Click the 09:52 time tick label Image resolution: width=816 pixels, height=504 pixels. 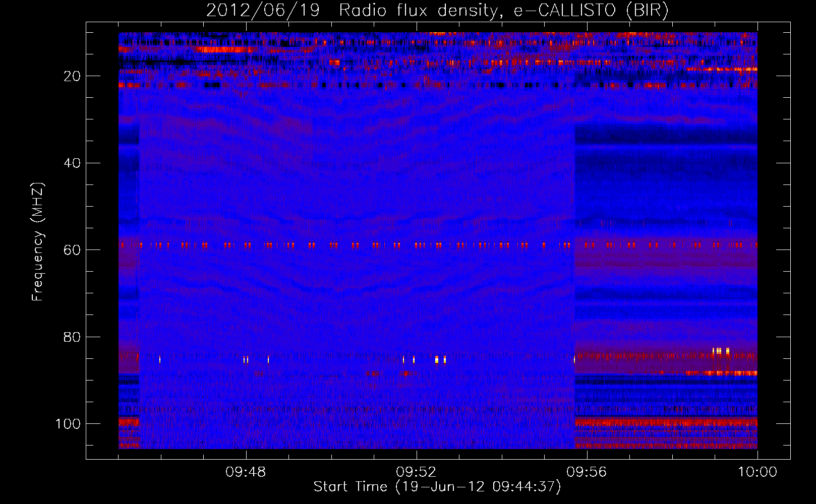pyautogui.click(x=416, y=472)
